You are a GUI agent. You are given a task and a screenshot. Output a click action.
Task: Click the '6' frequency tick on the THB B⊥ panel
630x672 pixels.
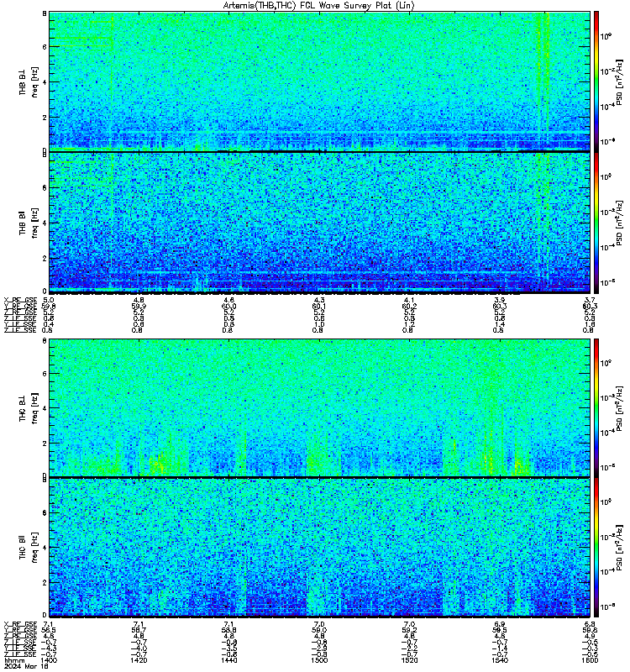coord(45,47)
